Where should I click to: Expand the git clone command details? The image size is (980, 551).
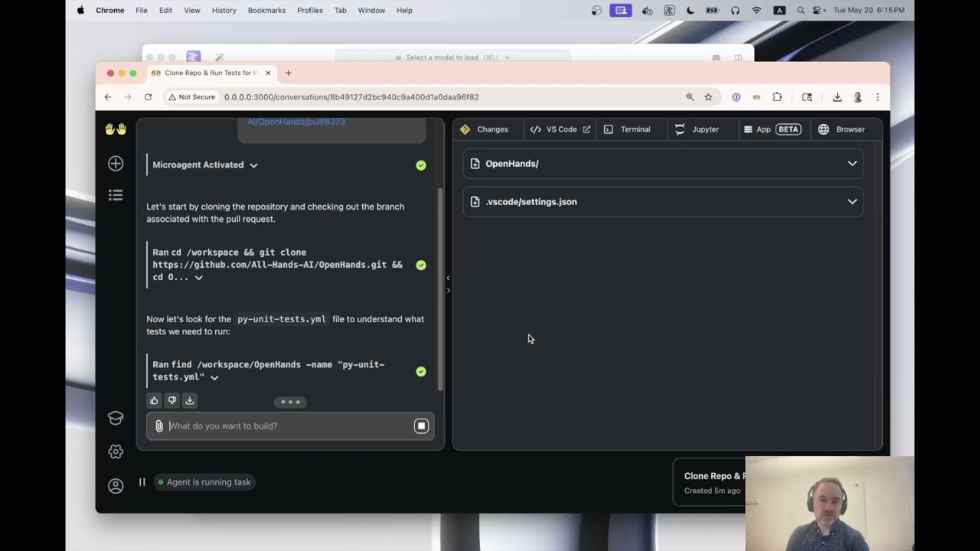(x=198, y=278)
